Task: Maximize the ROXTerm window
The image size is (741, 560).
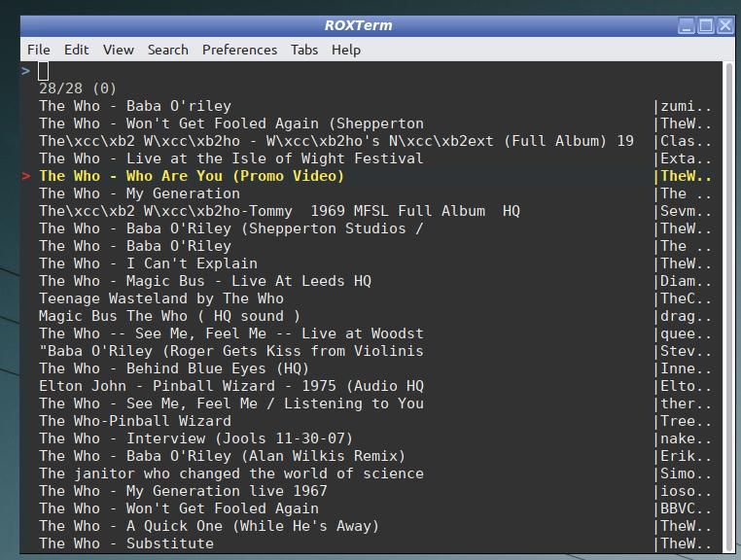Action: pos(706,25)
